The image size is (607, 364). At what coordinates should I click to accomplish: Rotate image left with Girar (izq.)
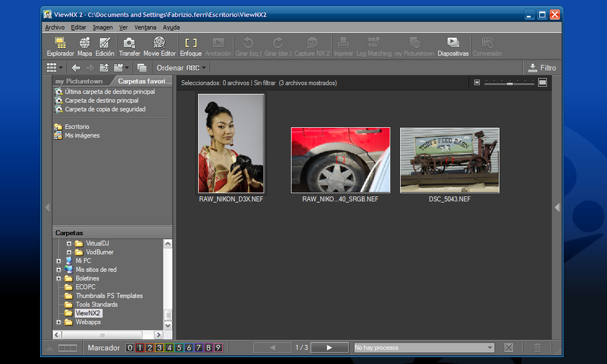pos(248,46)
